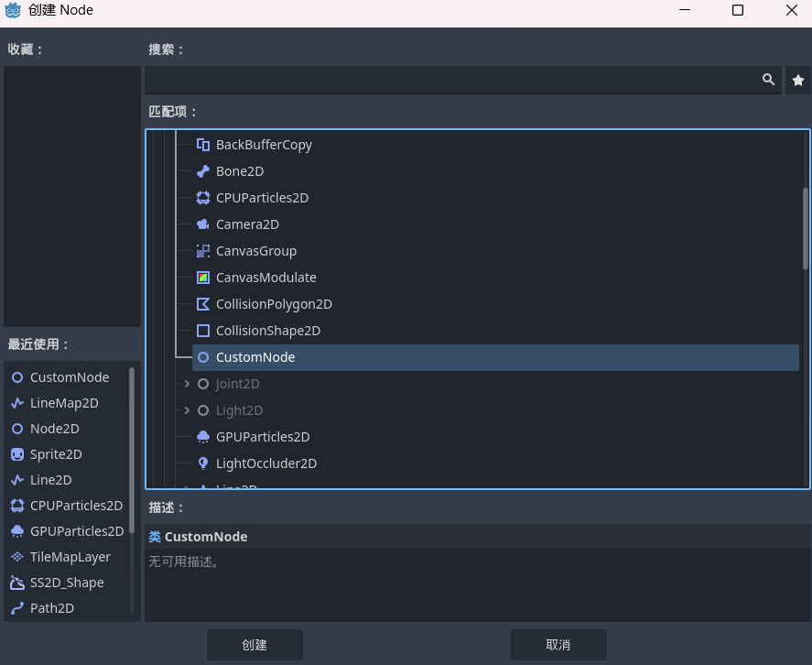Select GPUParticles2D in the match tree
Screen dimensions: 812x665
263,437
